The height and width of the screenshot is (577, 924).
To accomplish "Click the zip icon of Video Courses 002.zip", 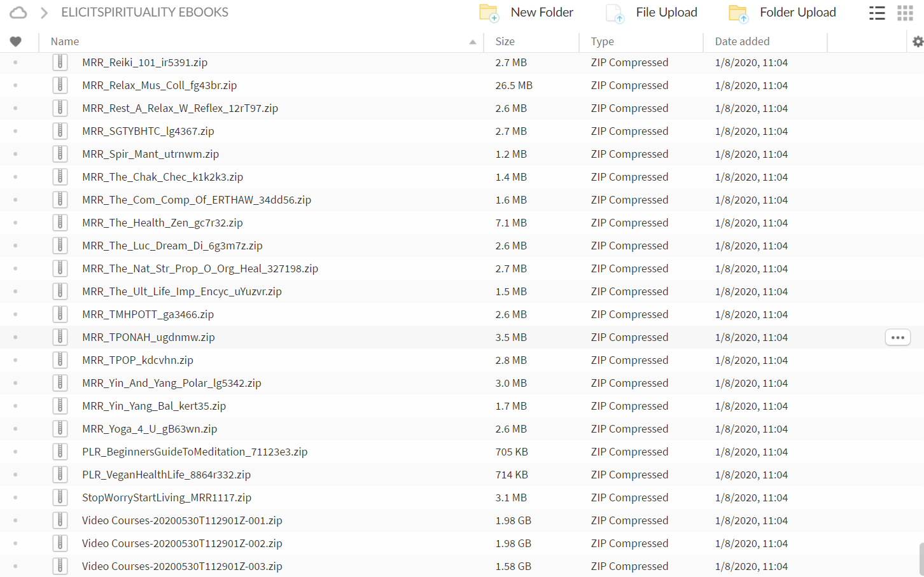I will coord(60,543).
